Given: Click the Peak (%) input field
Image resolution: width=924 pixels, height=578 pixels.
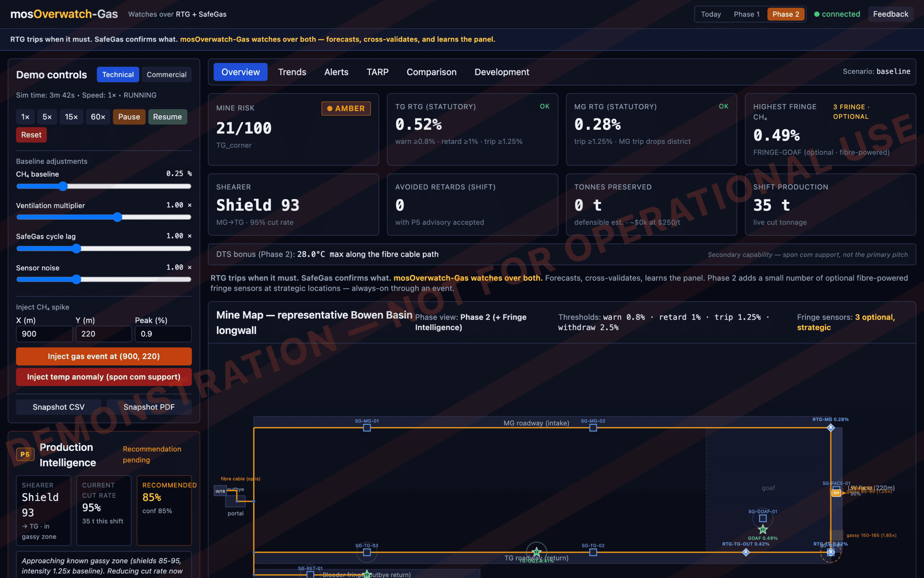Looking at the screenshot, I should click(x=164, y=334).
